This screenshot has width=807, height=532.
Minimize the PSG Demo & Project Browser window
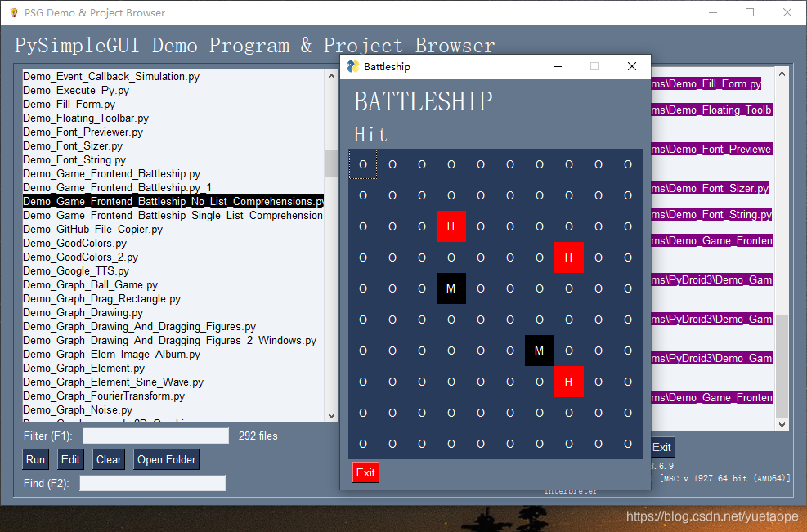713,12
